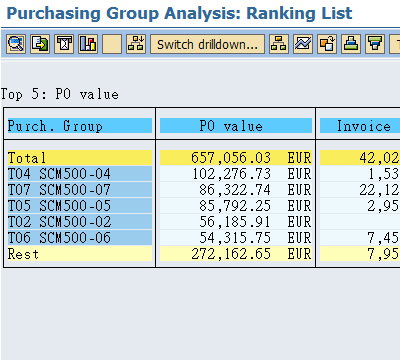Click PO value 56,185.91
Viewport: 400px width, 360px height.
pyautogui.click(x=236, y=222)
